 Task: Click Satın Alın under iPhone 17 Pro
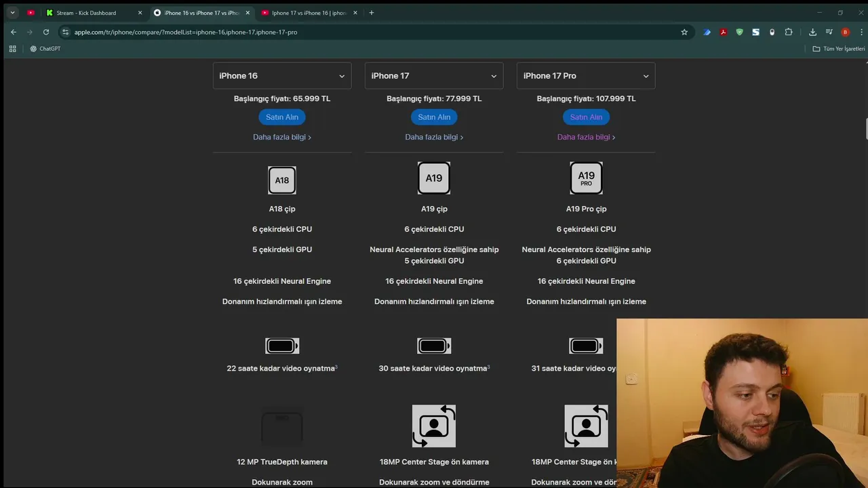586,117
